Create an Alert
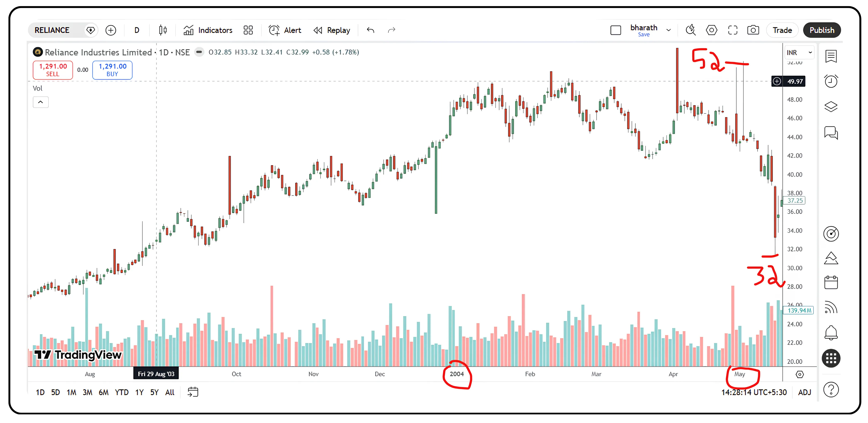This screenshot has width=868, height=423. click(285, 30)
